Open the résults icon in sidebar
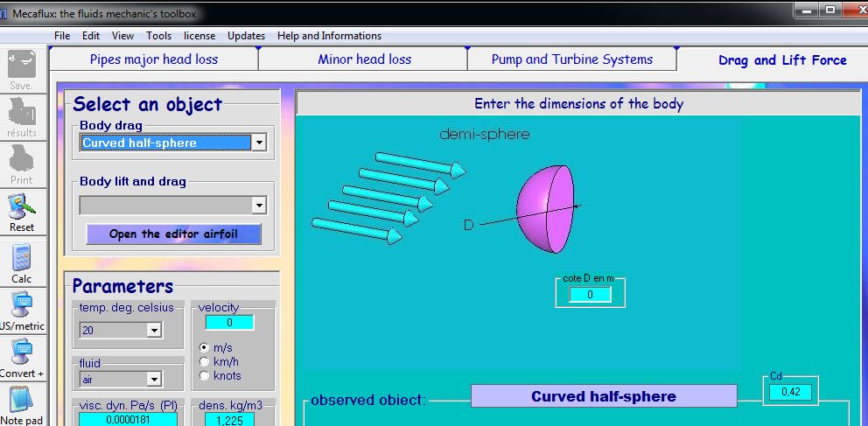This screenshot has height=426, width=868. [x=21, y=115]
